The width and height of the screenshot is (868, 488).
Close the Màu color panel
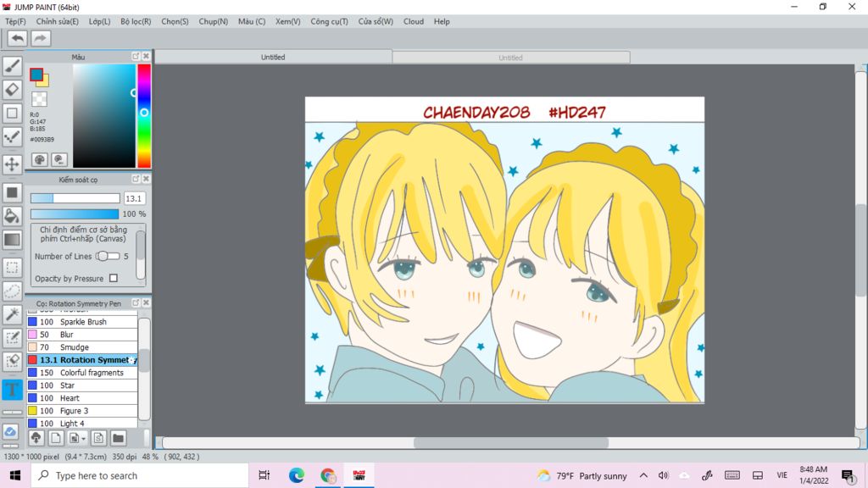pos(146,57)
